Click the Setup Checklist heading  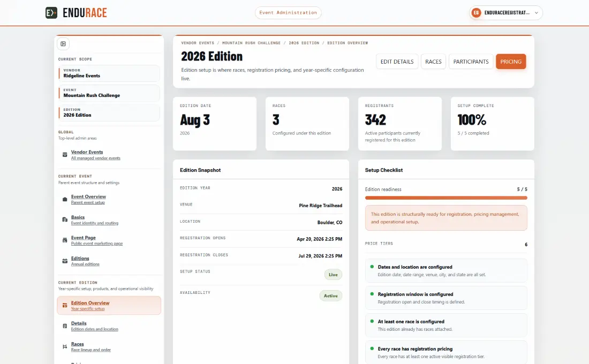(383, 170)
